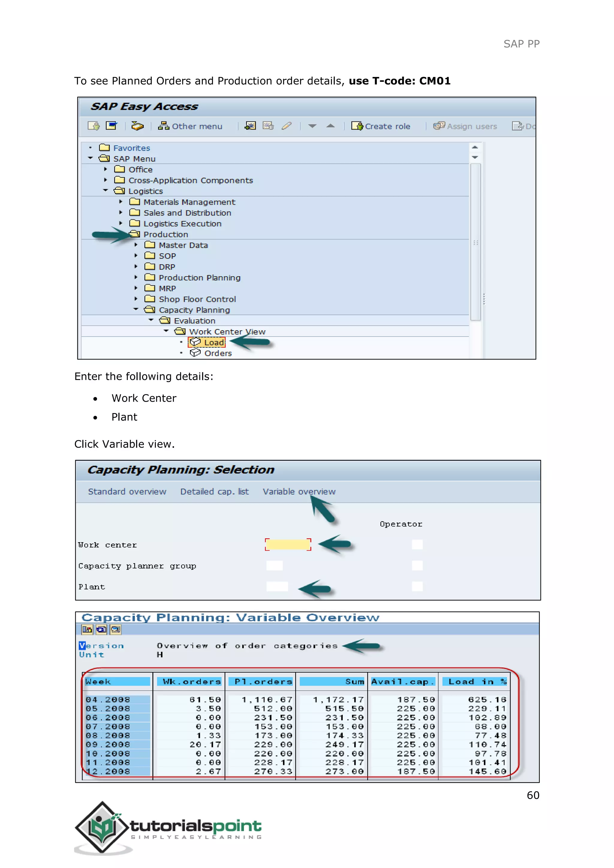Image resolution: width=614 pixels, height=868 pixels.
Task: Click the Delete favorites icon
Action: [x=268, y=126]
